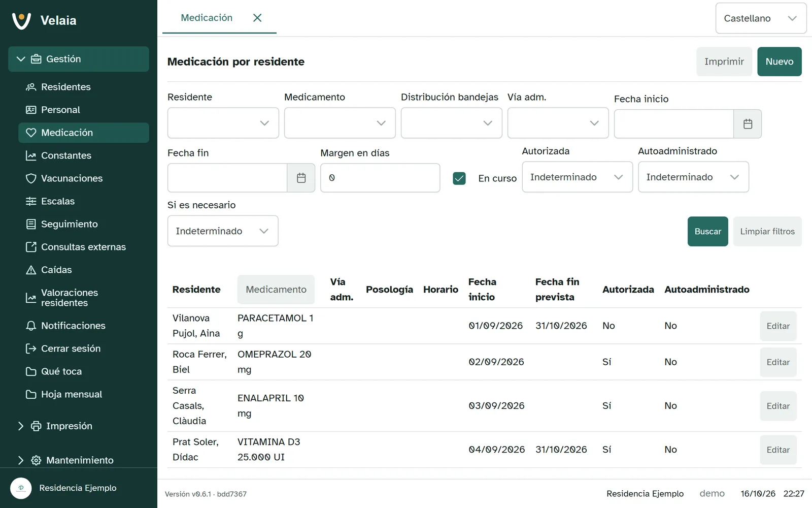Click the Personal ID card icon
812x508 pixels.
(x=31, y=110)
